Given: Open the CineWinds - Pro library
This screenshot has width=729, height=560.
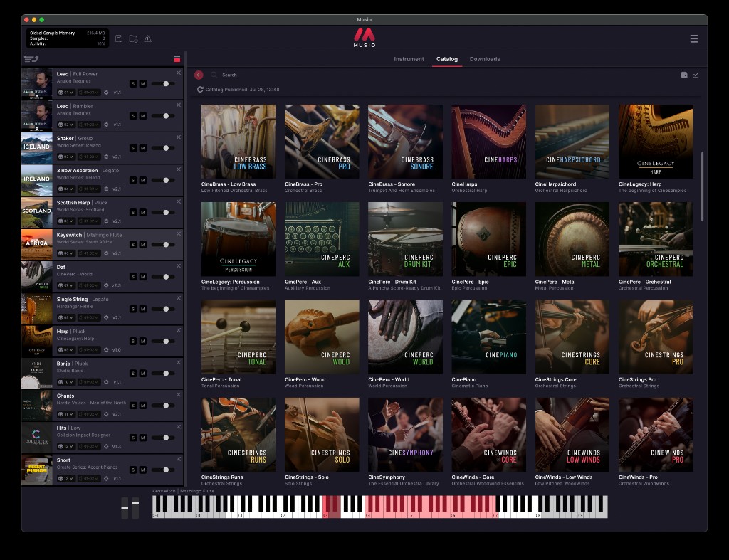Looking at the screenshot, I should [656, 441].
